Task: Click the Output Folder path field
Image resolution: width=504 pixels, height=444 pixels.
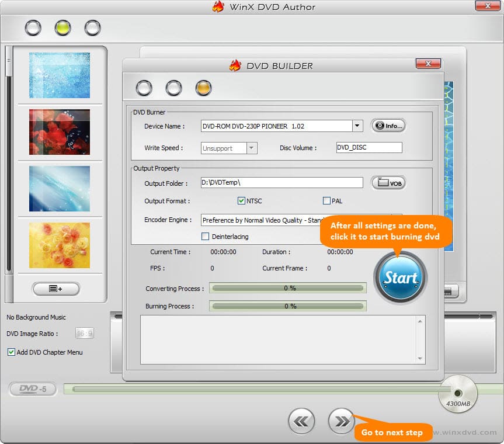Action: click(x=282, y=183)
